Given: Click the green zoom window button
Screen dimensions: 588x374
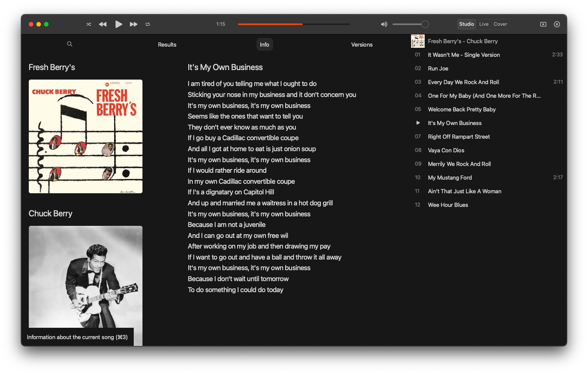Looking at the screenshot, I should [x=46, y=24].
